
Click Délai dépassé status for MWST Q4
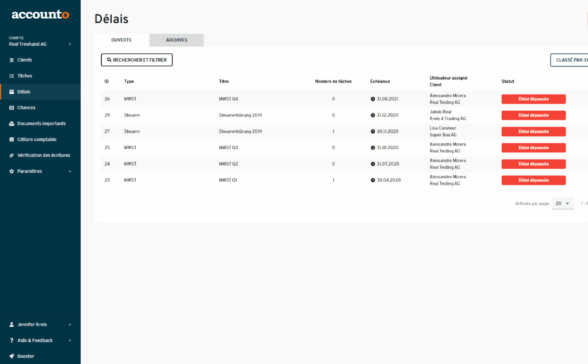533,99
